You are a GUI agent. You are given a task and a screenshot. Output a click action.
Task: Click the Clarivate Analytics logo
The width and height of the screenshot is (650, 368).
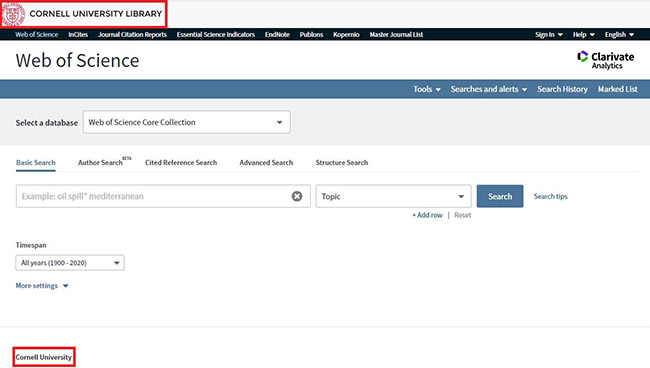pyautogui.click(x=606, y=60)
